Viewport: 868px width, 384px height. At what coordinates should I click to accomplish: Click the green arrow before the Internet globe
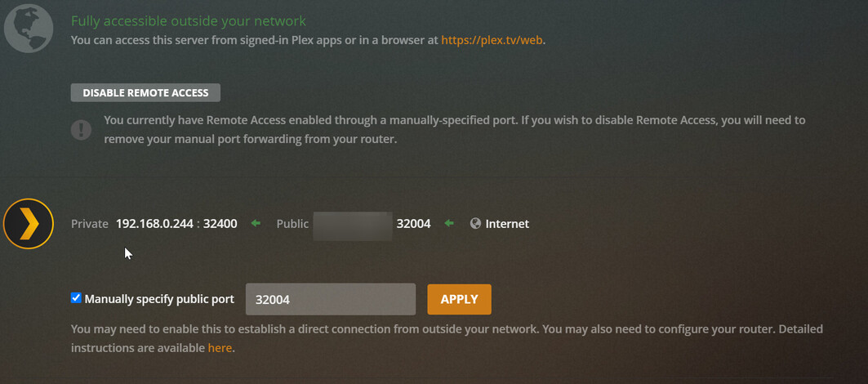447,223
